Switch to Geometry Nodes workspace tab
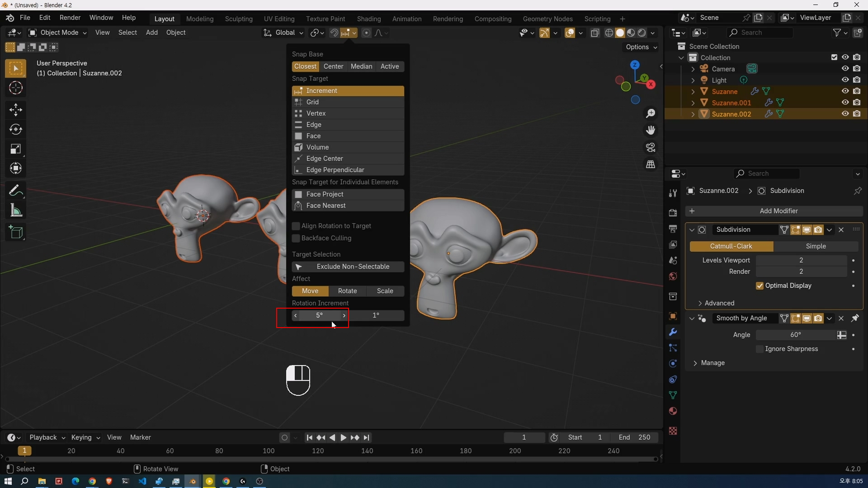Viewport: 868px width, 488px height. click(547, 19)
